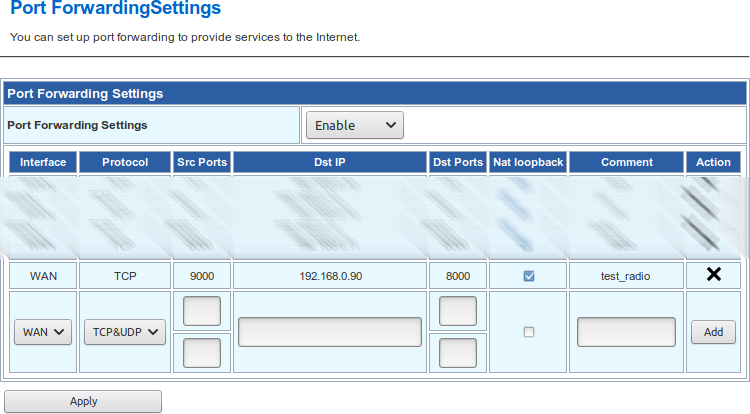Click the Action column header
Image resolution: width=750 pixels, height=414 pixels.
pos(713,162)
